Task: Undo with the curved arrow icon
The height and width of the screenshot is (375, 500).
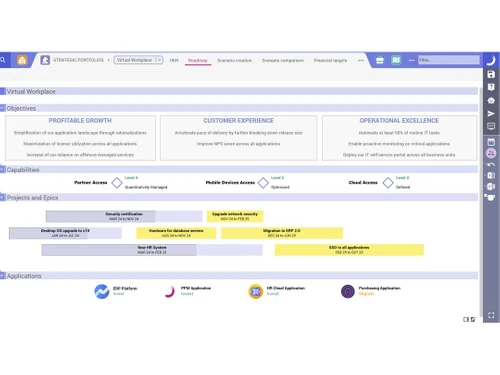Action: [491, 165]
